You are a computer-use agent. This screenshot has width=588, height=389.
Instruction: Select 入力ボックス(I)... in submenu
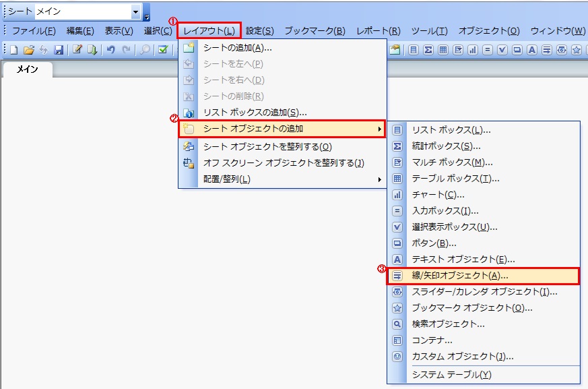[x=484, y=210]
